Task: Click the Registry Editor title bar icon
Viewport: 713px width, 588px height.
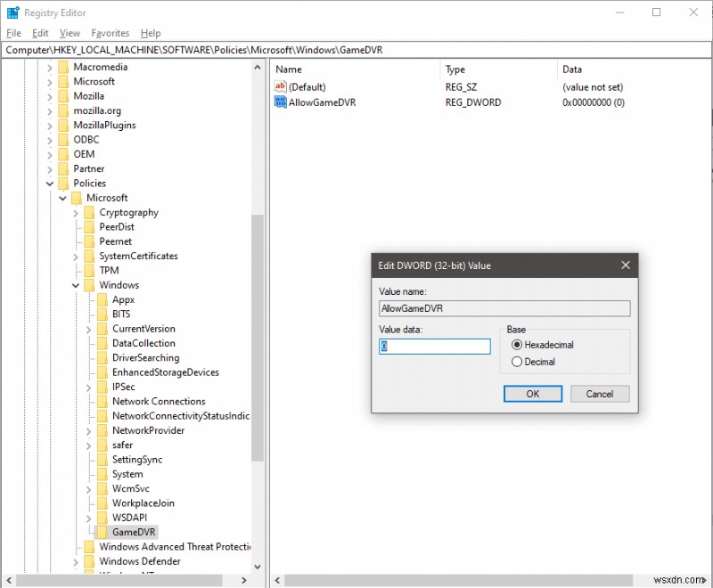Action: (12, 12)
